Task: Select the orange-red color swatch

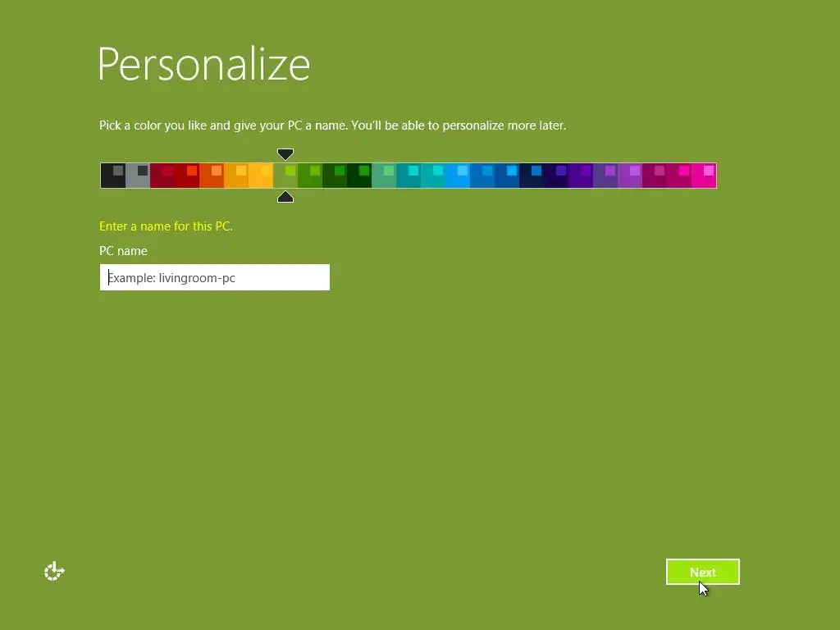Action: pyautogui.click(x=212, y=176)
